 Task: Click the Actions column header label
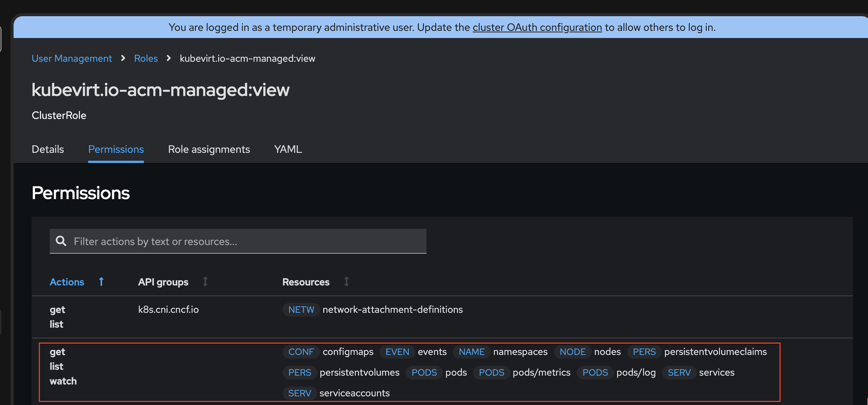(67, 282)
